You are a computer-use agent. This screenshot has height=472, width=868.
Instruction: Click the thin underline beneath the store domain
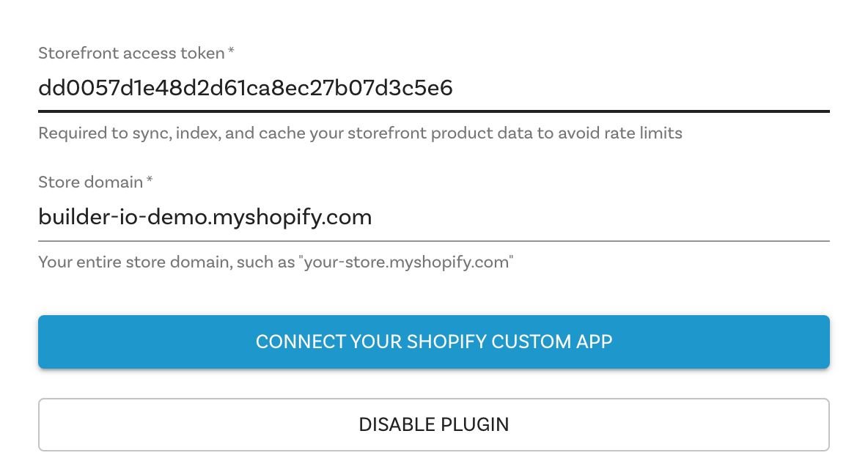(x=433, y=240)
